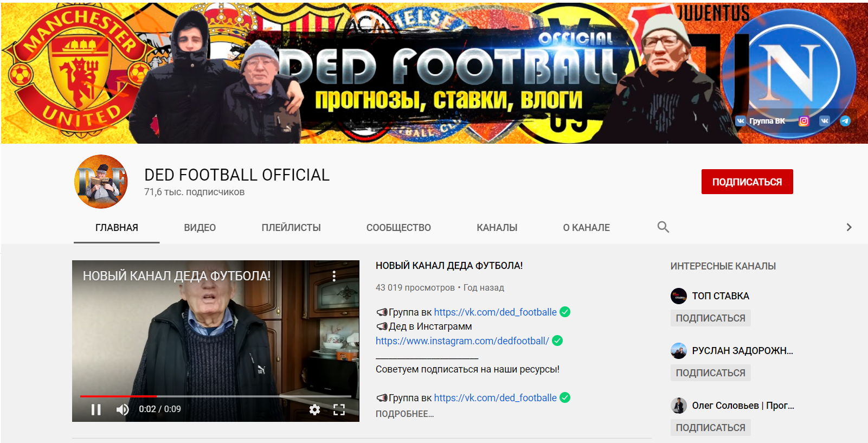Open the VK group banner link
Image resolution: width=868 pixels, height=443 pixels.
[760, 121]
